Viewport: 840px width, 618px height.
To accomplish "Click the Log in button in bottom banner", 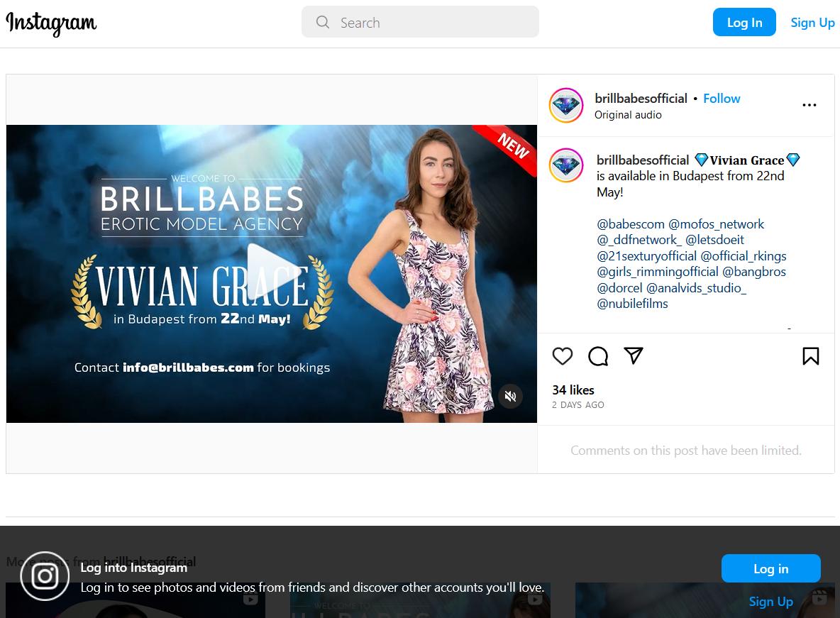I will pyautogui.click(x=771, y=569).
